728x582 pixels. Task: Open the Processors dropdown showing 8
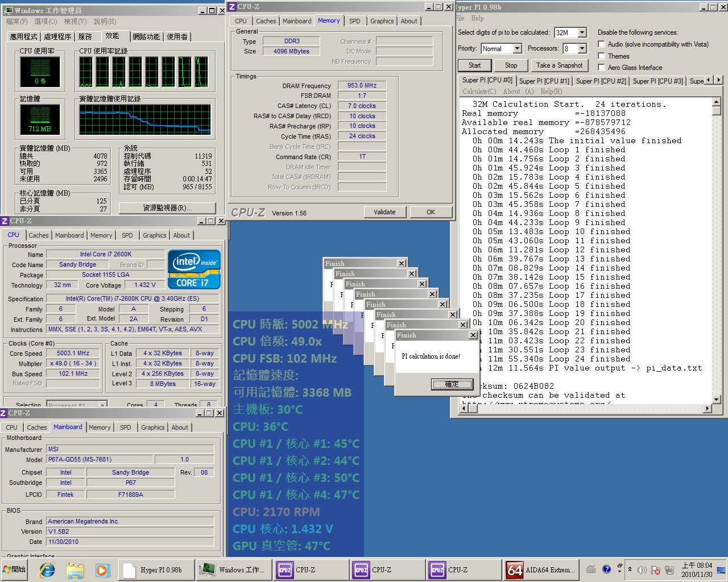[x=582, y=49]
